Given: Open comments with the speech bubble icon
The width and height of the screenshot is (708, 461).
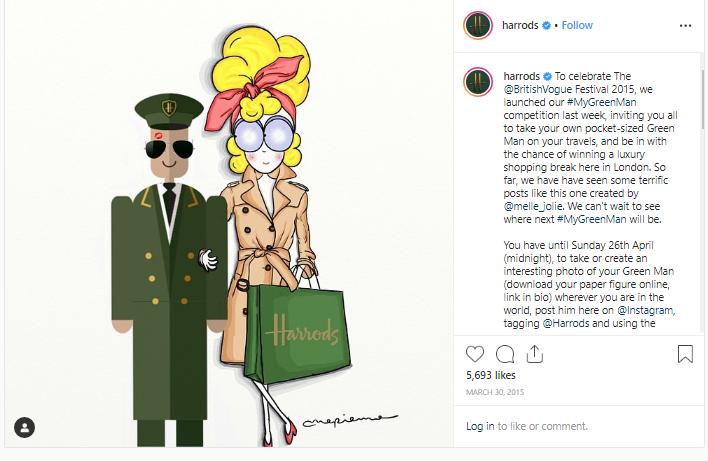Looking at the screenshot, I should tap(505, 354).
